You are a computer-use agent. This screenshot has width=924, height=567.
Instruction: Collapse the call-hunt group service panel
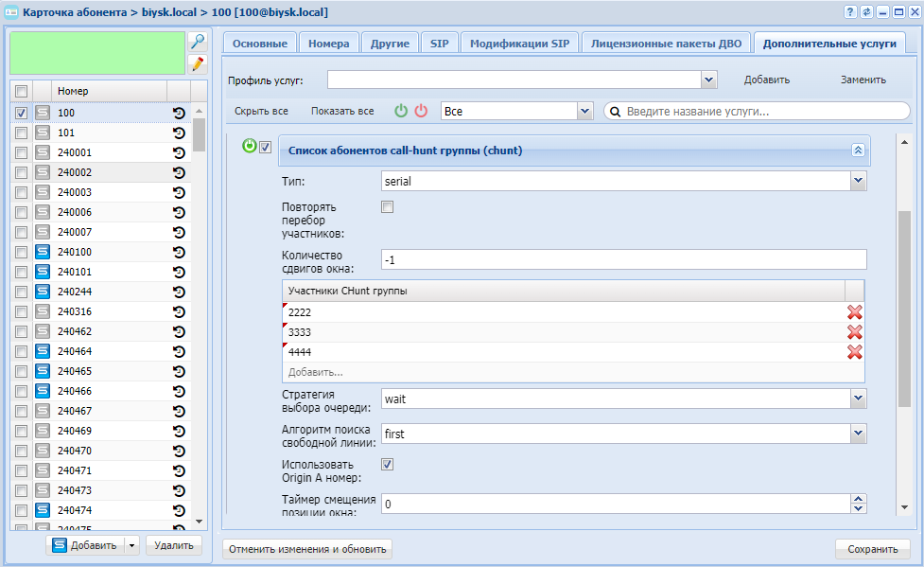click(858, 151)
